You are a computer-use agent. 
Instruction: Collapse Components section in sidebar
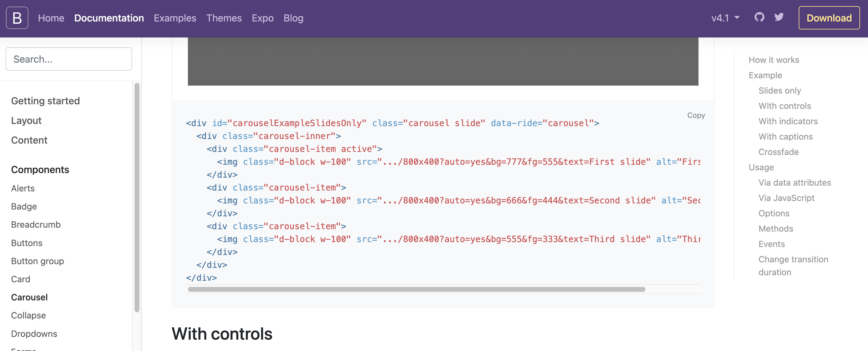[x=40, y=170]
